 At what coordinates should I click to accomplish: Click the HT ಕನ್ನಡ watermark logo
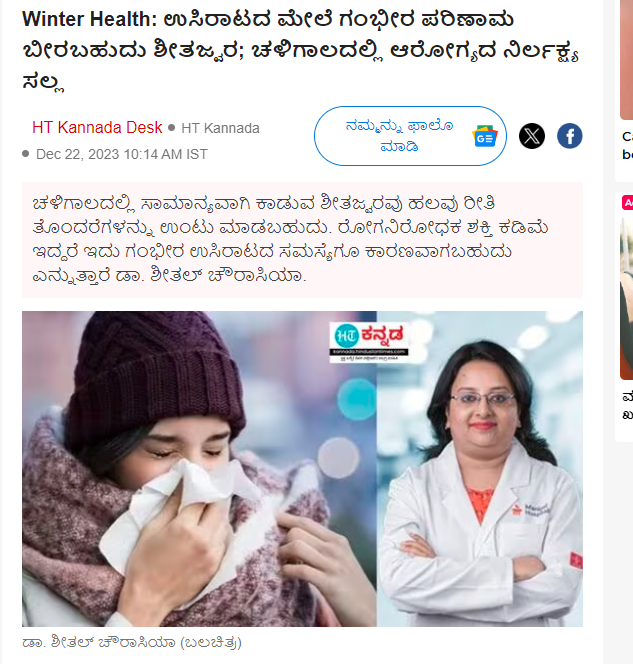pyautogui.click(x=369, y=342)
